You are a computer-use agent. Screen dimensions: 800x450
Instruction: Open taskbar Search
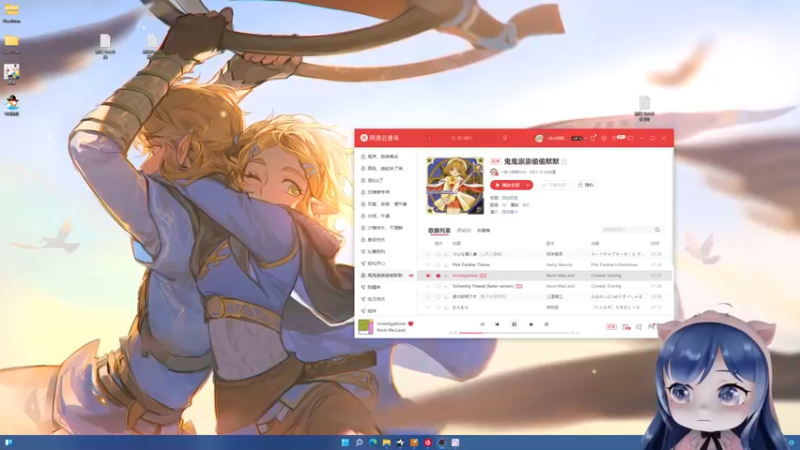coord(359,442)
